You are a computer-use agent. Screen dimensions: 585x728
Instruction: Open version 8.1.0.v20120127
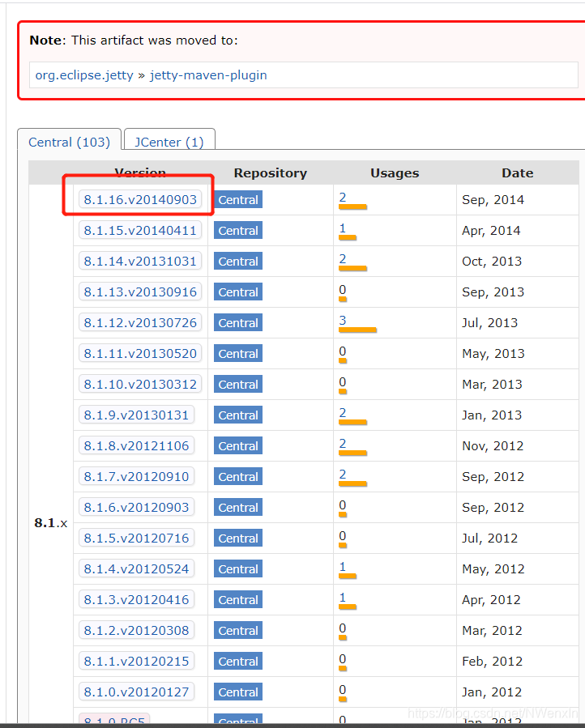pos(137,692)
